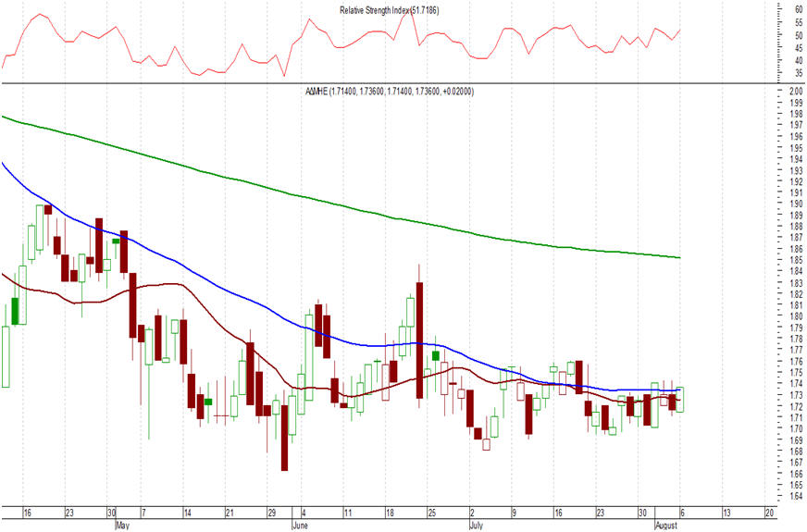This screenshot has height=532, width=807.
Task: Click the 1.96 price axis label
Action: pyautogui.click(x=796, y=136)
